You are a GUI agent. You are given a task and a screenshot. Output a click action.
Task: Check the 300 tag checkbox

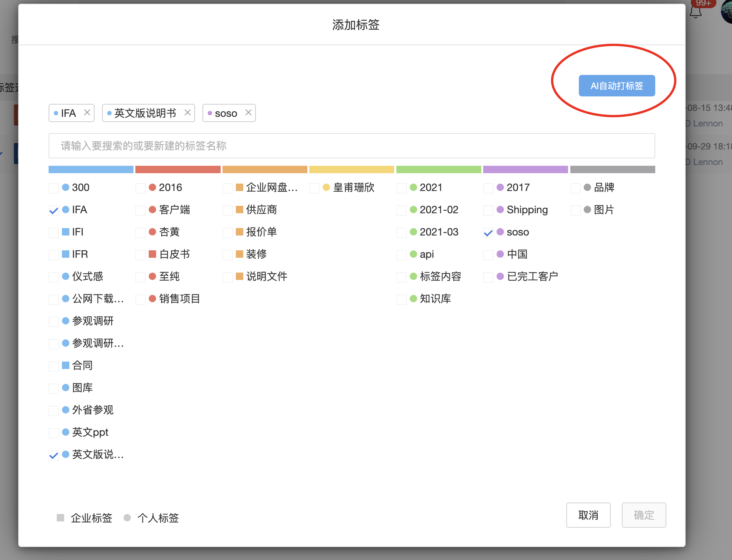(54, 188)
